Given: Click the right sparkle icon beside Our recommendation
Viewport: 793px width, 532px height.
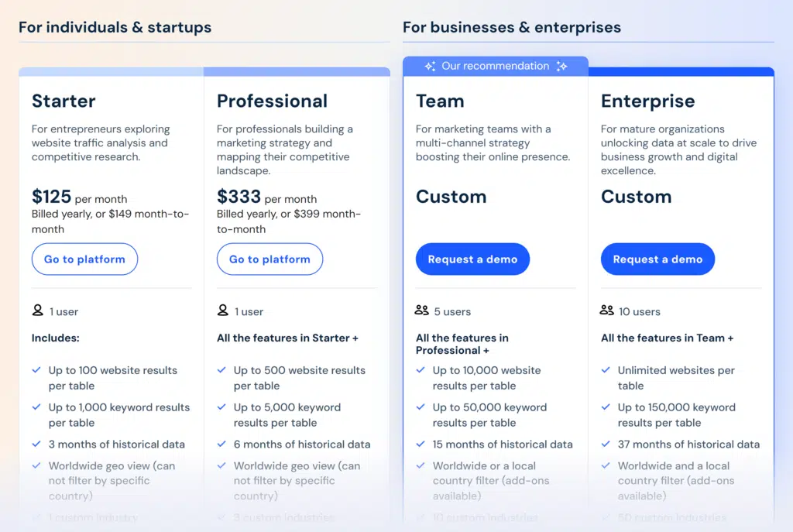Looking at the screenshot, I should 561,67.
